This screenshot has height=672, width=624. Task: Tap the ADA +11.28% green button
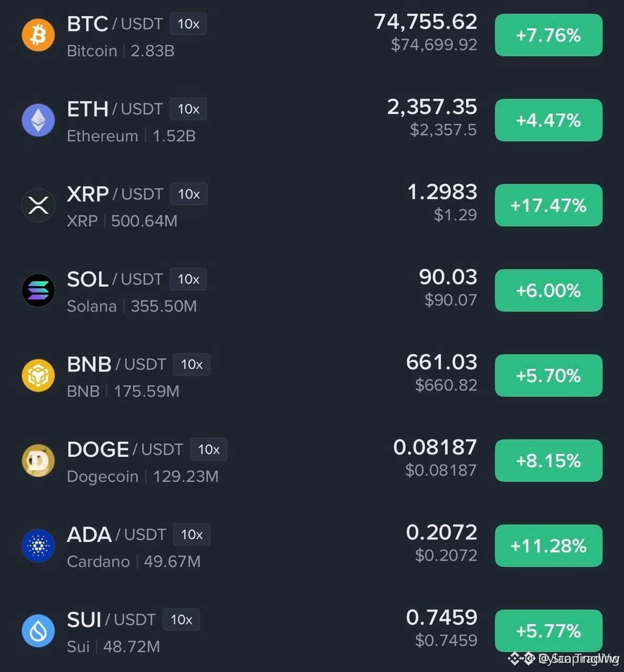[x=548, y=545]
